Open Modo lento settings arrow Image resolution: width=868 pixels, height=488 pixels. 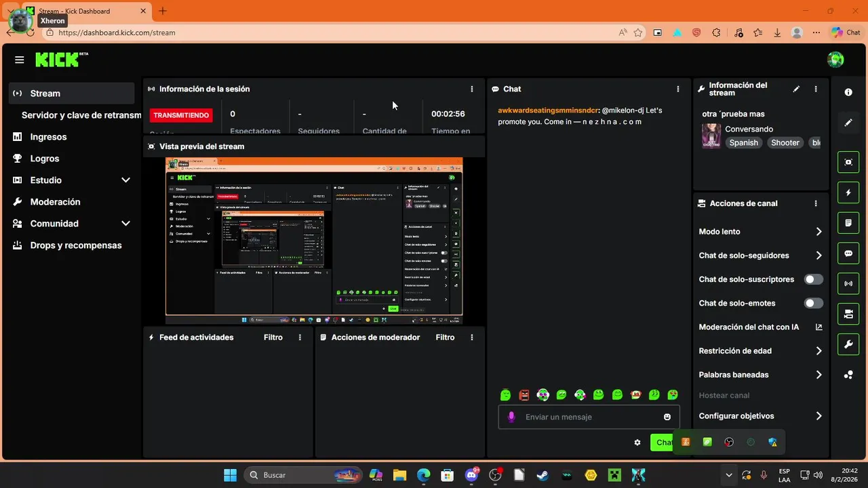coord(818,232)
